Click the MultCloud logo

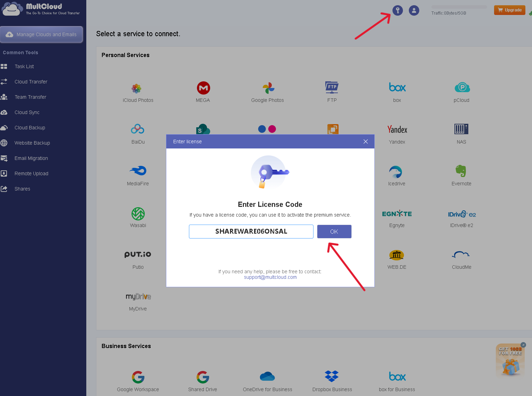(x=41, y=9)
